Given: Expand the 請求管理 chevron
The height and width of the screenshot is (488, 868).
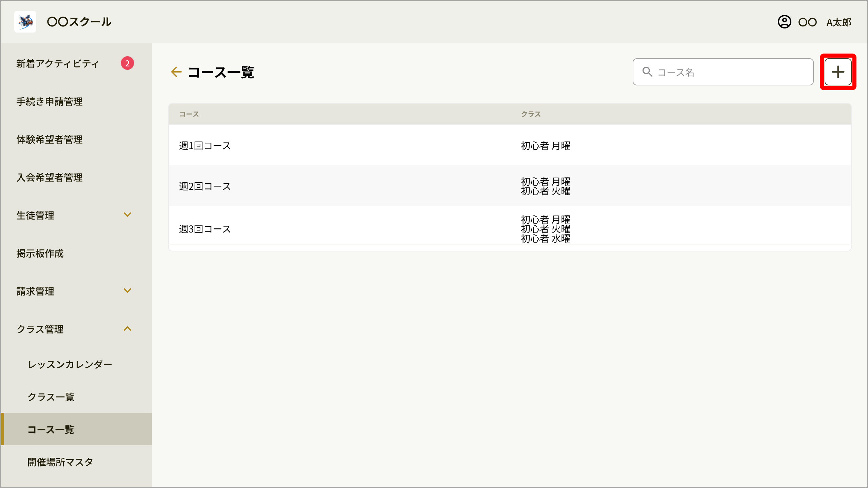Looking at the screenshot, I should (127, 291).
